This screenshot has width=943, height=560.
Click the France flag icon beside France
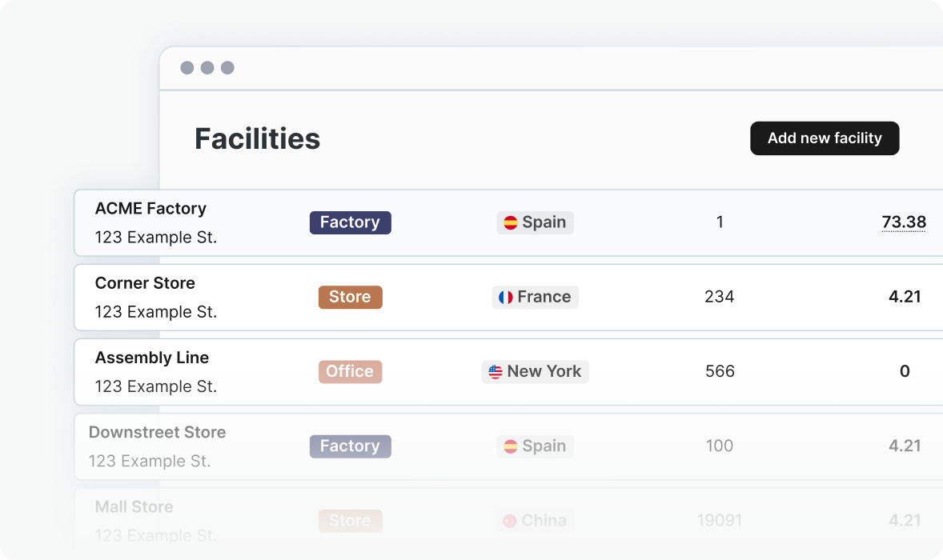505,298
